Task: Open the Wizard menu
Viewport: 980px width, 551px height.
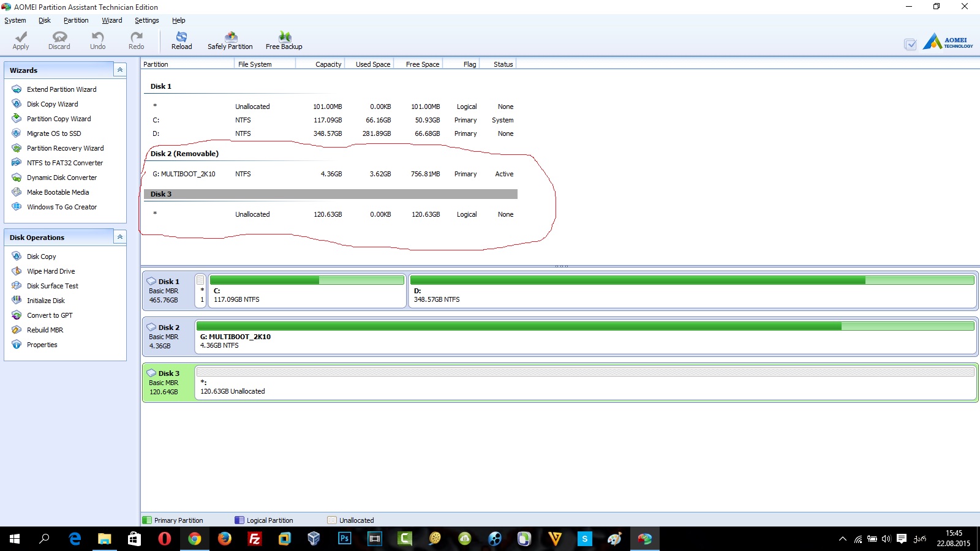Action: (111, 20)
